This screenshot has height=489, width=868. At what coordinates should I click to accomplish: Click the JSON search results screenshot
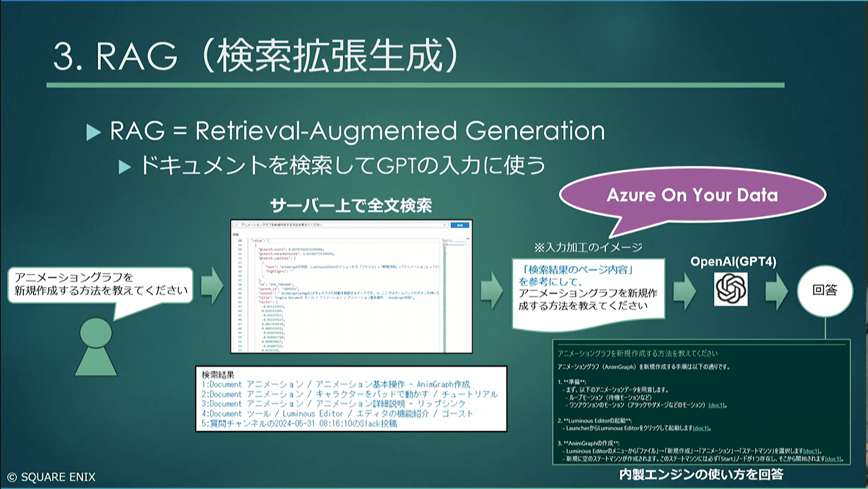pos(351,286)
